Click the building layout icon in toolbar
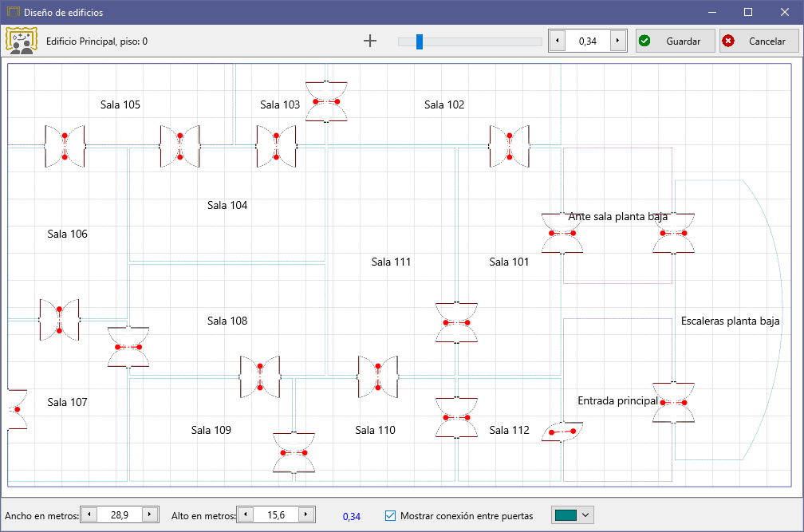 click(x=21, y=41)
